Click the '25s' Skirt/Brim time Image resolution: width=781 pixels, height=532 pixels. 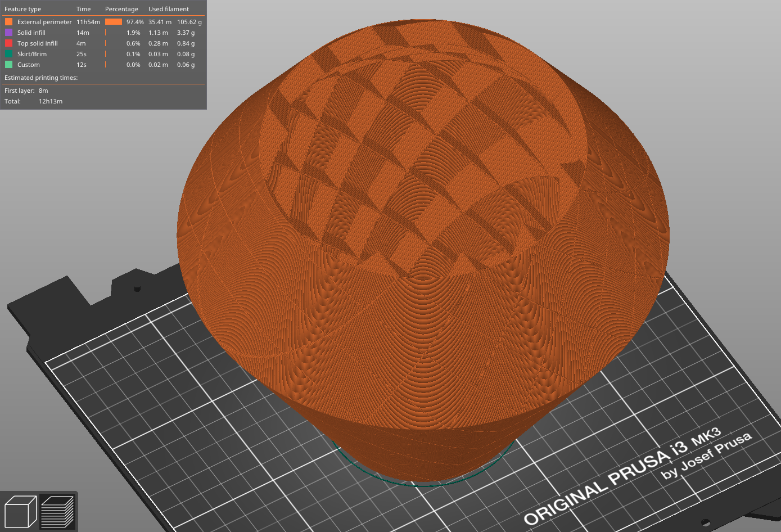pos(82,54)
